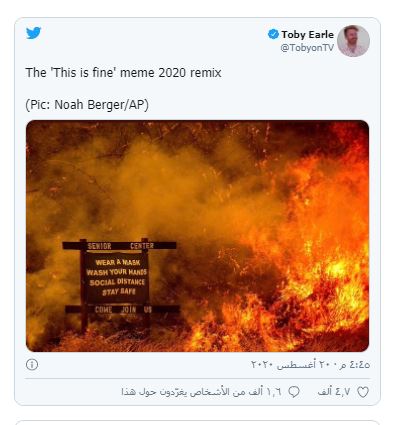Click the Pic: Noah Berger/AP credit line

[87, 105]
